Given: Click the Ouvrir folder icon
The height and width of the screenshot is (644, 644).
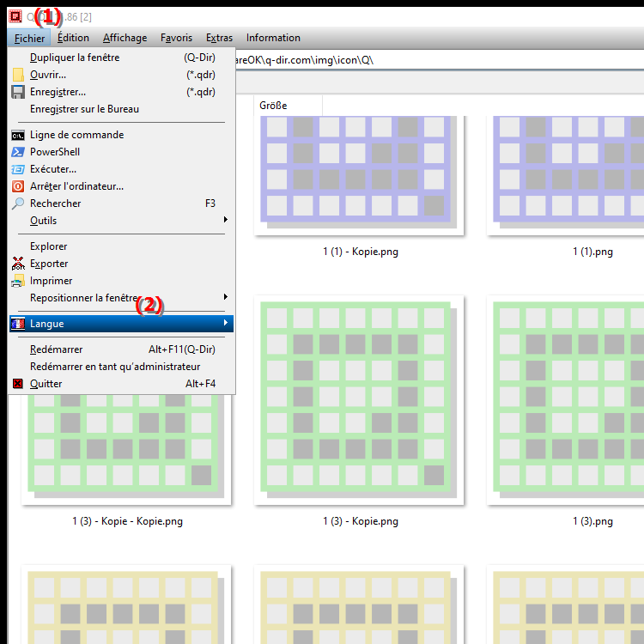Looking at the screenshot, I should click(x=18, y=75).
